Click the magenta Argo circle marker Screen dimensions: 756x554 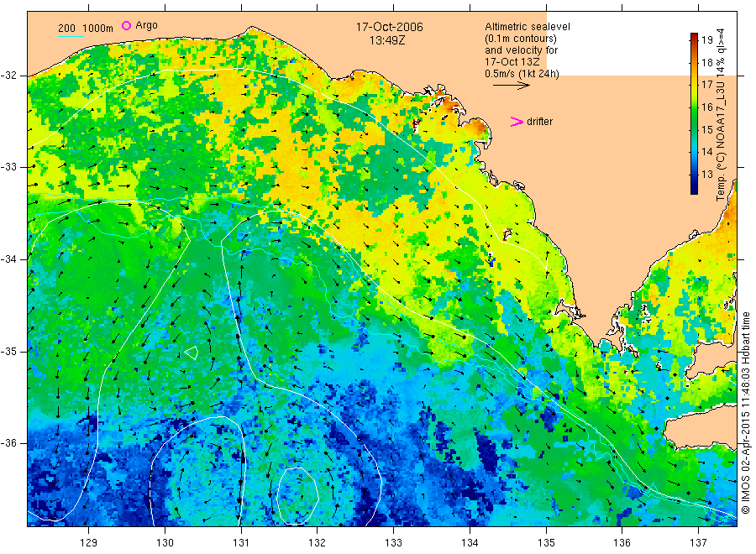126,25
